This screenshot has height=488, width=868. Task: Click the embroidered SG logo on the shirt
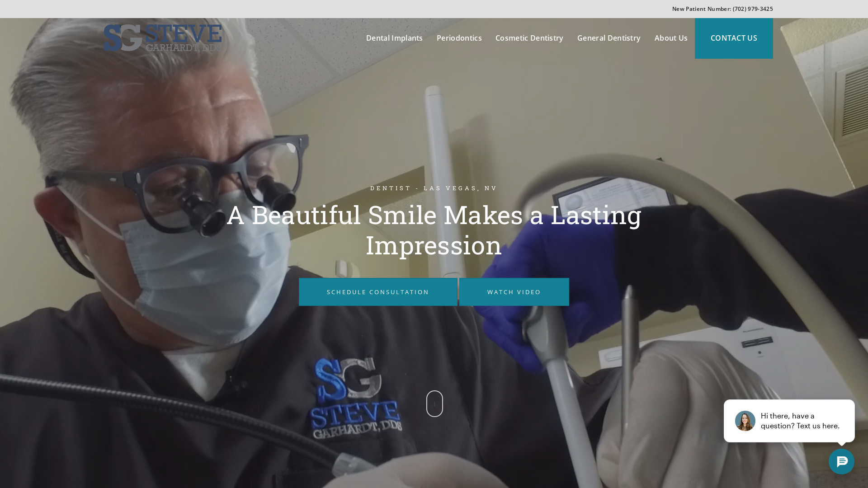356,398
